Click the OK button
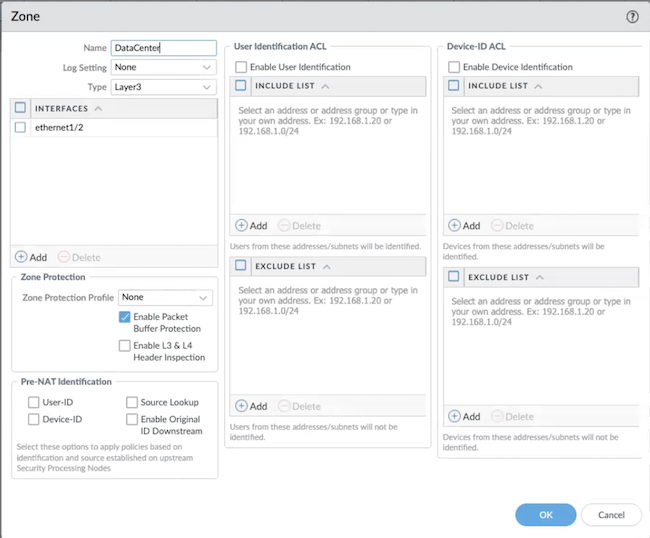The height and width of the screenshot is (538, 650). coord(545,514)
